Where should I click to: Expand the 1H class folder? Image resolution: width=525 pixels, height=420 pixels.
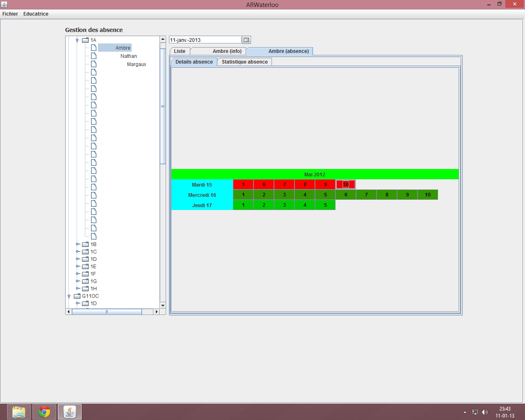tap(78, 289)
